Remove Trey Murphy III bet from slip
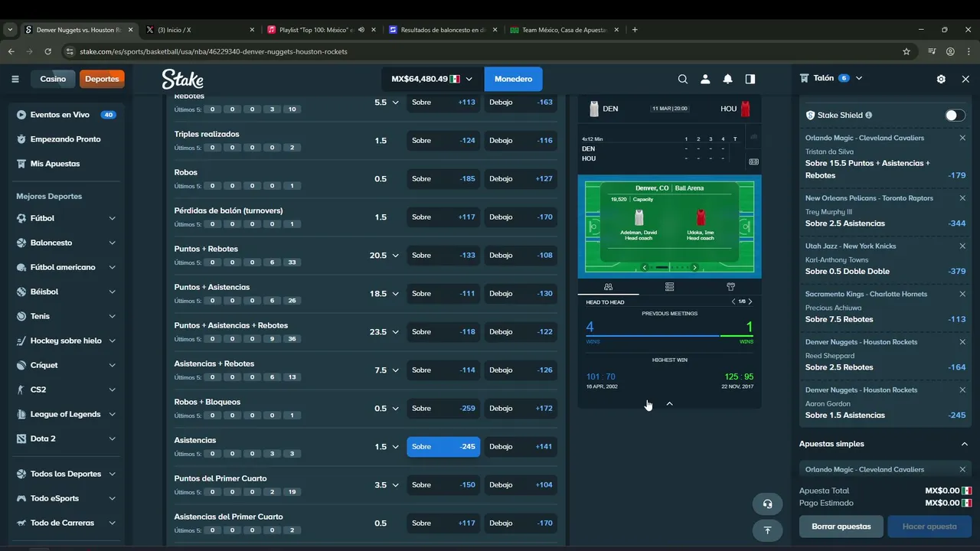The width and height of the screenshot is (980, 551). click(962, 198)
